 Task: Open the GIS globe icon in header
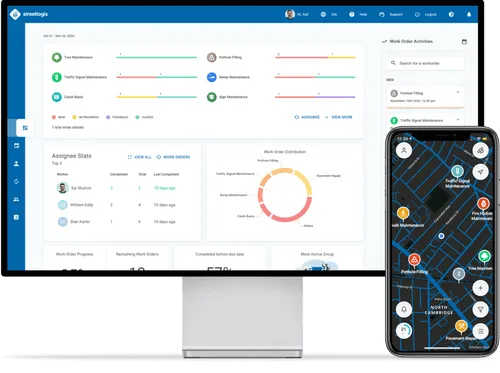tap(323, 14)
